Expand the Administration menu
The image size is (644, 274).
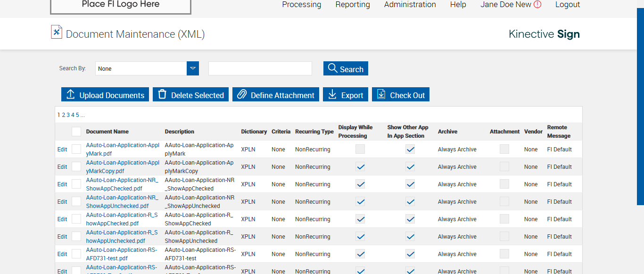point(410,5)
